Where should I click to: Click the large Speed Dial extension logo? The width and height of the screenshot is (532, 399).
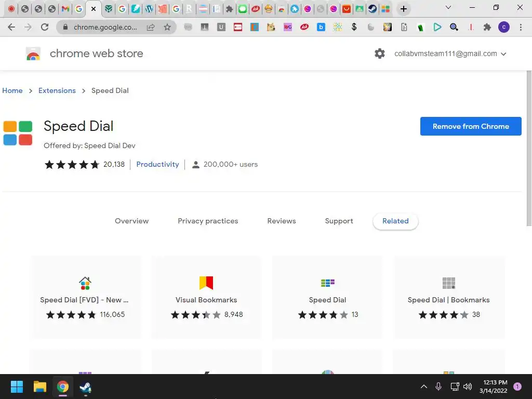click(18, 133)
